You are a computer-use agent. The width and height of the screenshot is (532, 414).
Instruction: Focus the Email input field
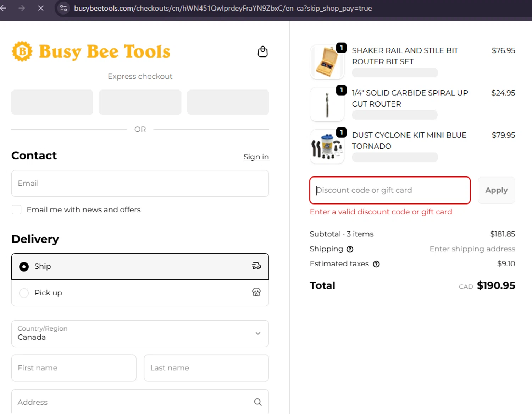coord(140,184)
